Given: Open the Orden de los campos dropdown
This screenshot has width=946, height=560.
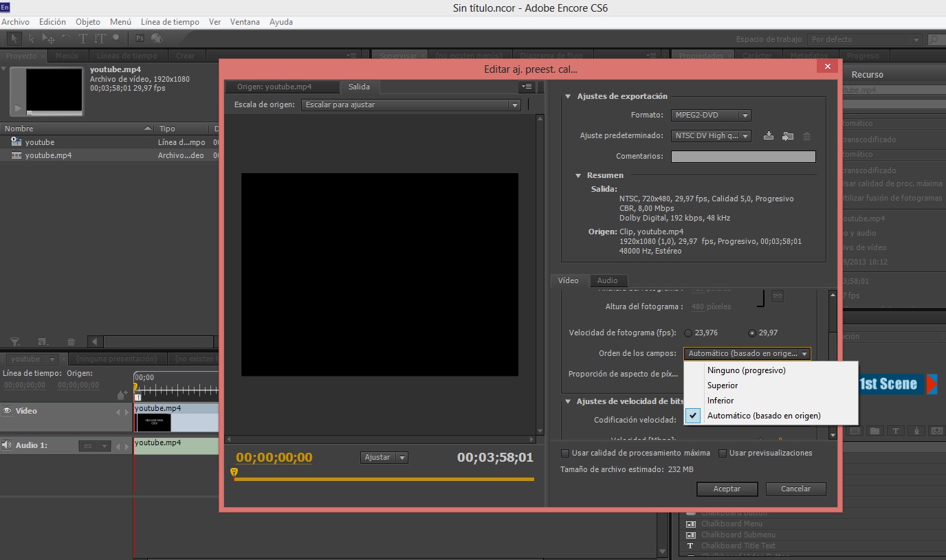Looking at the screenshot, I should 747,354.
